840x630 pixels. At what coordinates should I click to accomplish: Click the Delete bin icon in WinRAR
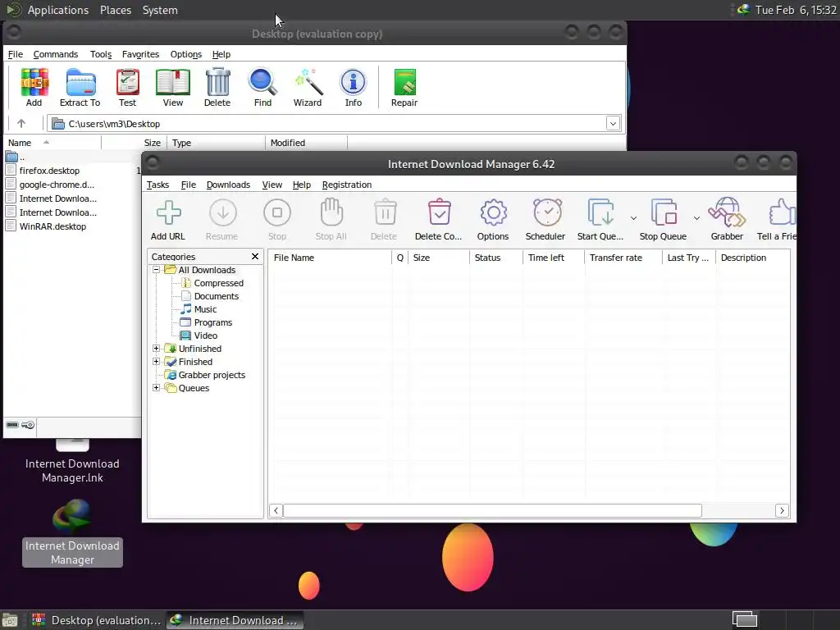217,83
